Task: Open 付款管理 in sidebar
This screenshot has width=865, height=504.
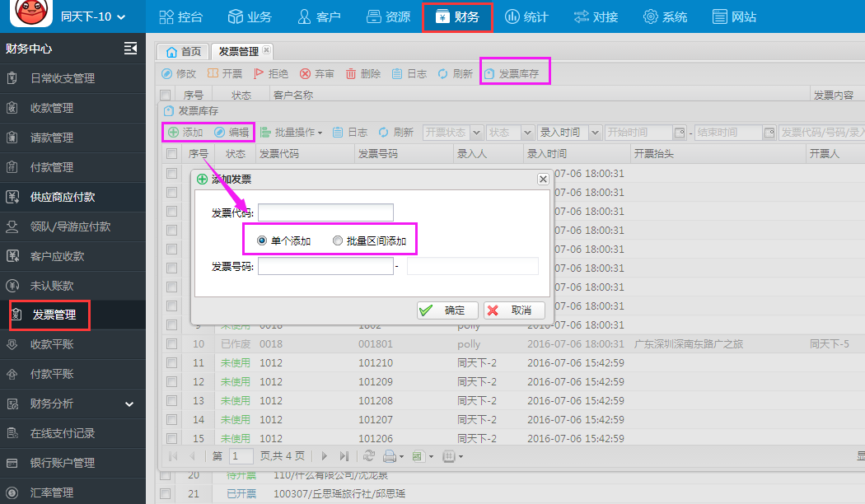Action: [72, 167]
